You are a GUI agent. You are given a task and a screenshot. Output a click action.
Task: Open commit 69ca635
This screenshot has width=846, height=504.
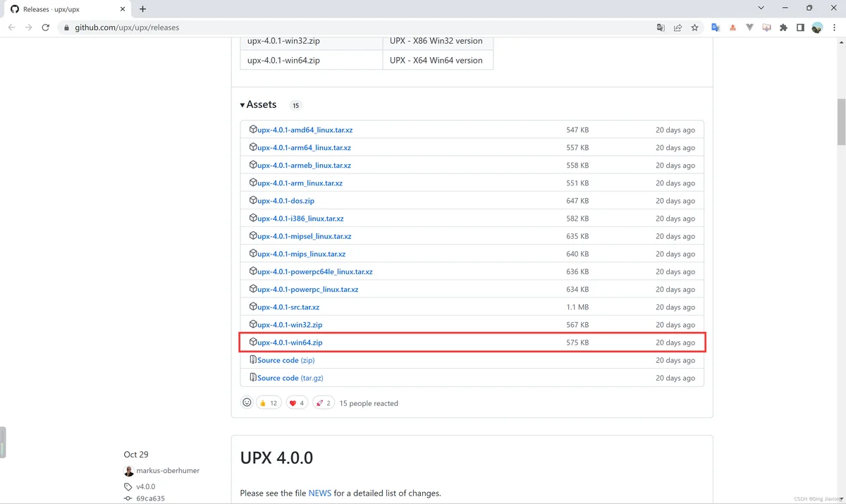pyautogui.click(x=150, y=498)
